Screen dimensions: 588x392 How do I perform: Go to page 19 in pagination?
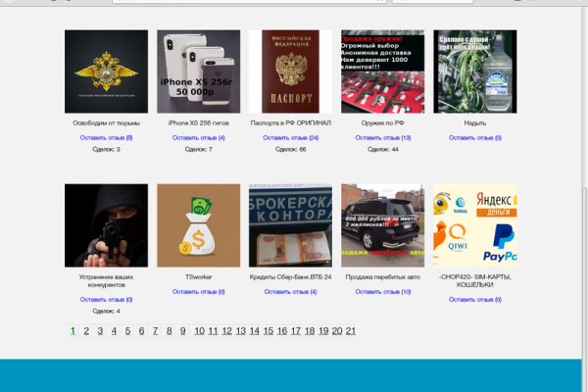[x=323, y=331]
